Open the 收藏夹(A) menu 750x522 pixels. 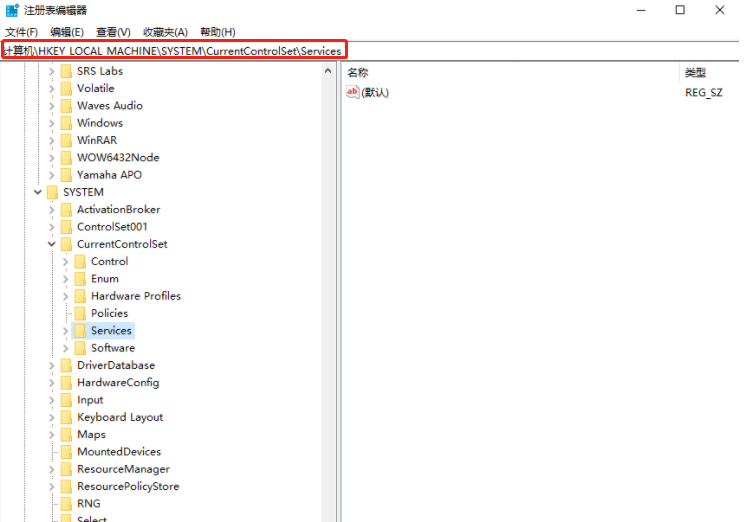pos(165,32)
